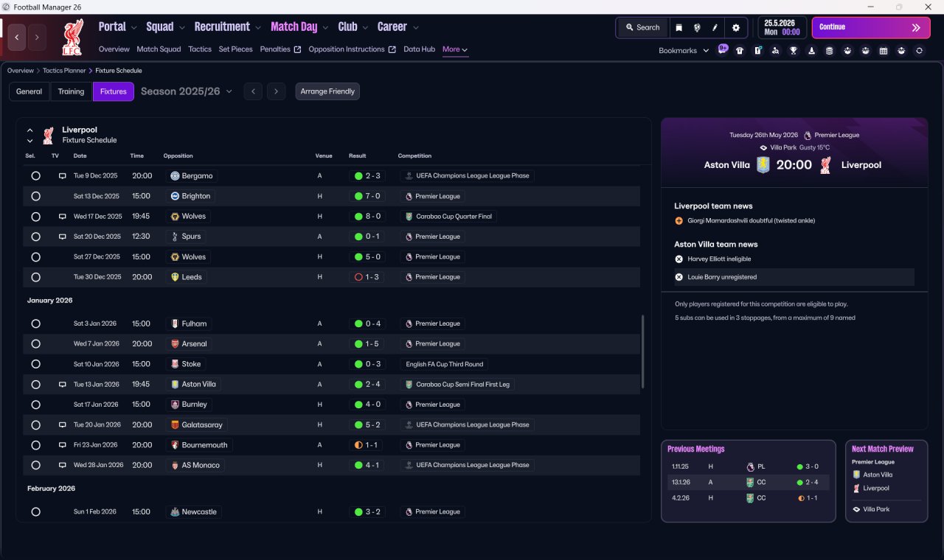944x560 pixels.
Task: Open the Tactics submenu item
Action: coord(200,49)
